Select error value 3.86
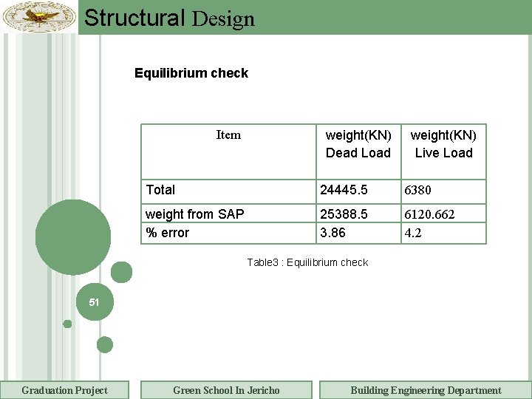The image size is (532, 399). pos(332,233)
